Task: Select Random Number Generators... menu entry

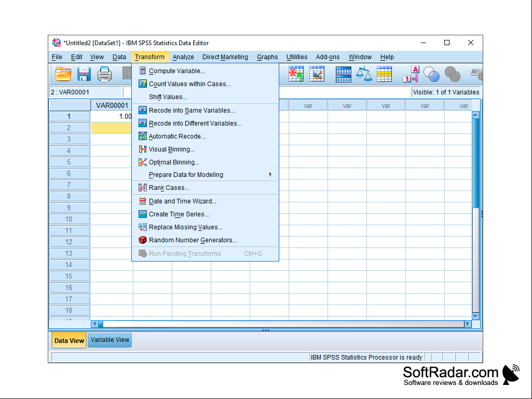Action: (x=205, y=240)
